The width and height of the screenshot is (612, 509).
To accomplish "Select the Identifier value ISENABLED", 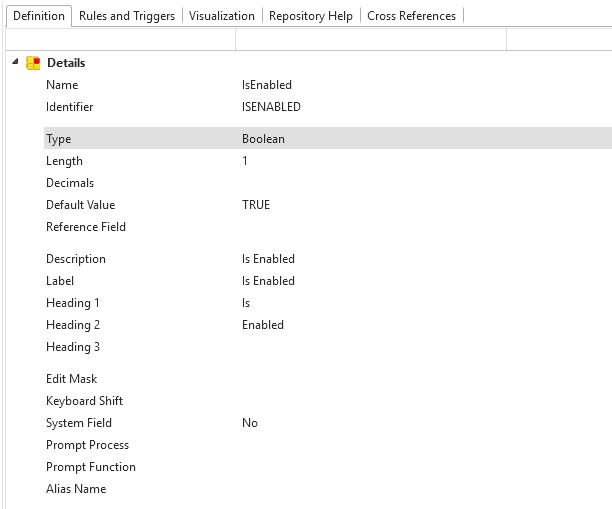I will [x=271, y=107].
